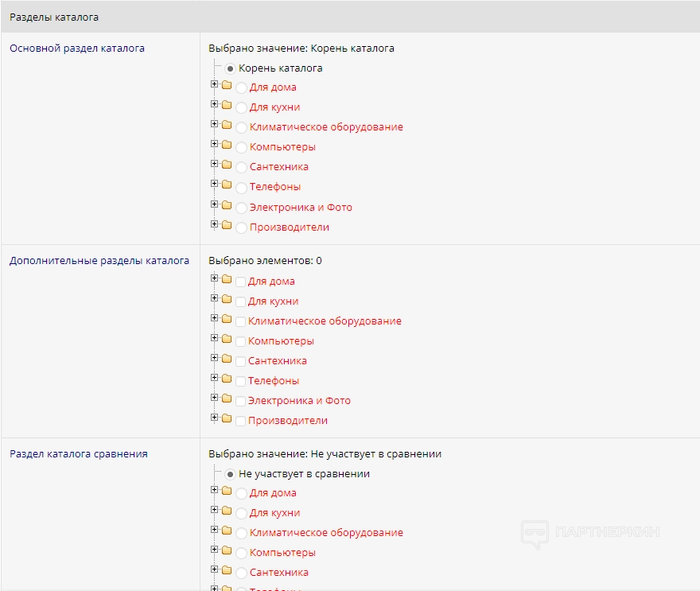
Task: Tick Климатическое оборудование checkbox in additional sections
Action: 240,322
